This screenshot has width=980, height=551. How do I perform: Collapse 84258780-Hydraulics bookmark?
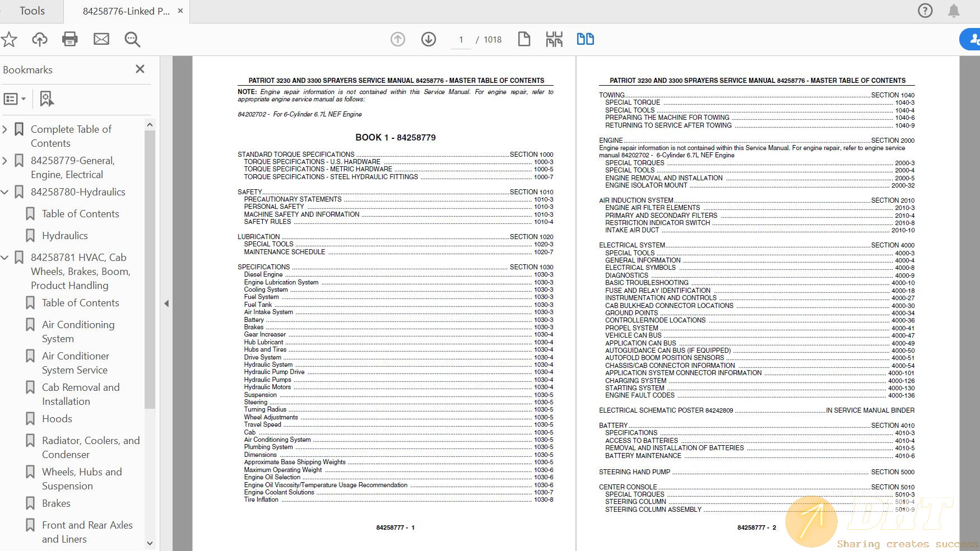[4, 192]
